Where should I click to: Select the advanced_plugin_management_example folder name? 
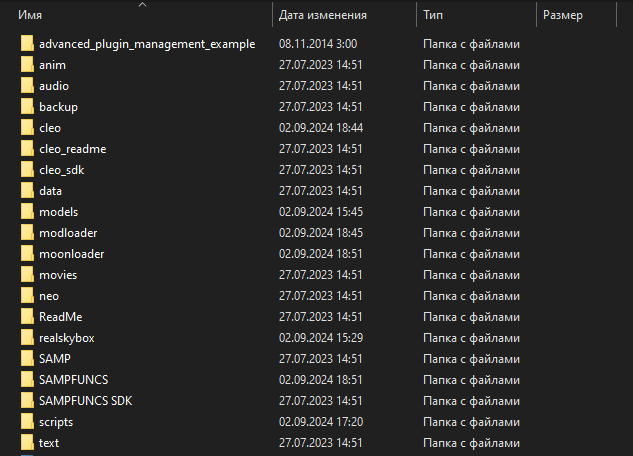[147, 44]
